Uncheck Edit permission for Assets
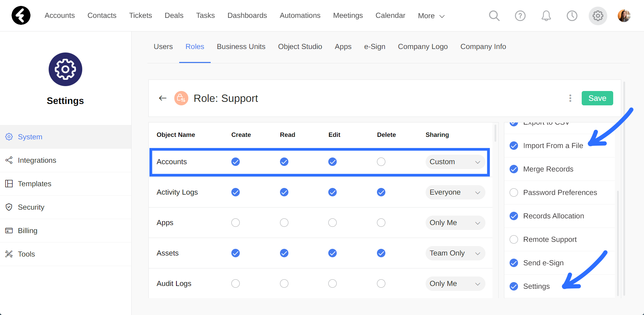This screenshot has height=315, width=644. tap(332, 253)
